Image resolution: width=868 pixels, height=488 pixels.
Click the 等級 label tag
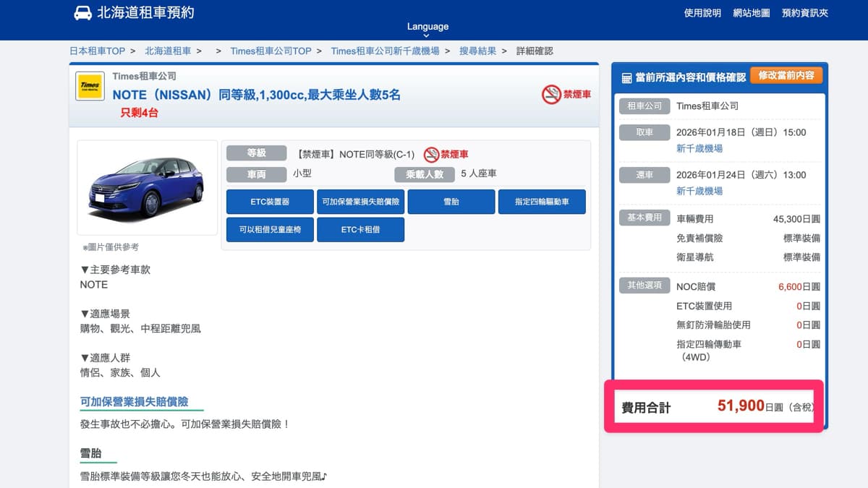tap(257, 153)
